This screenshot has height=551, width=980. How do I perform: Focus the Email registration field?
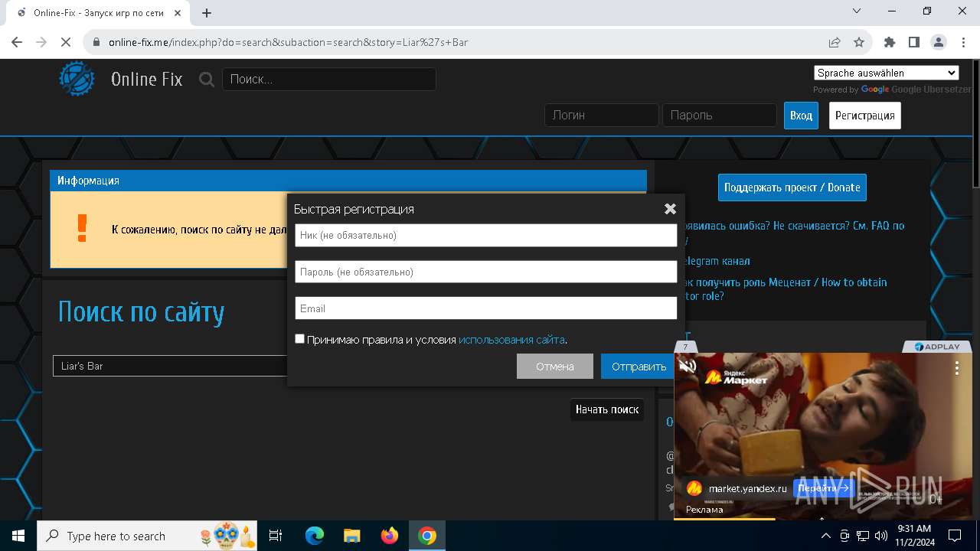[x=486, y=308]
